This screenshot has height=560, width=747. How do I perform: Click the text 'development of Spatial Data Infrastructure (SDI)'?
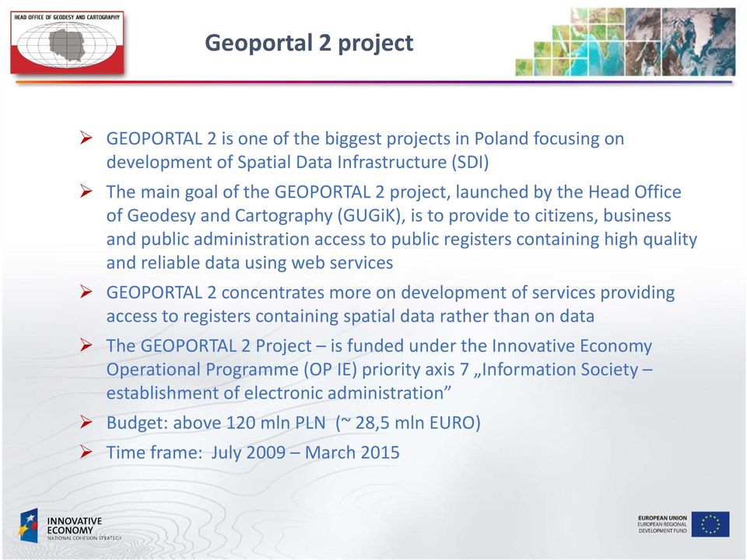[x=298, y=163]
